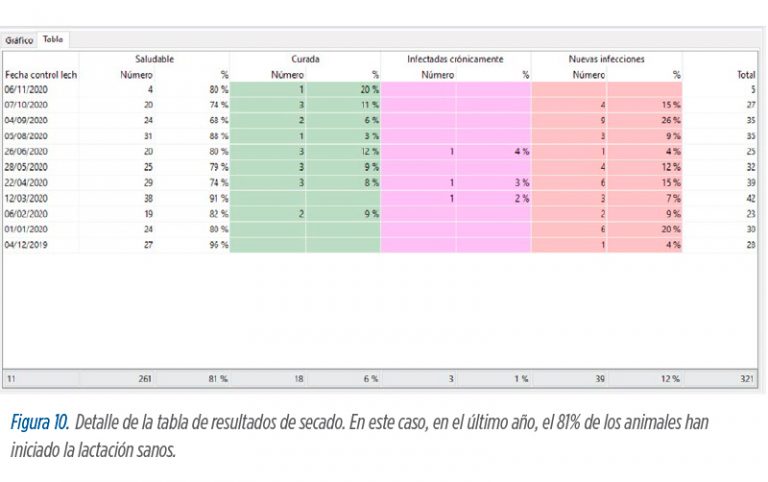Viewport: 768px width, 482px height.
Task: Sort by Saludable Número column header
Action: [137, 75]
